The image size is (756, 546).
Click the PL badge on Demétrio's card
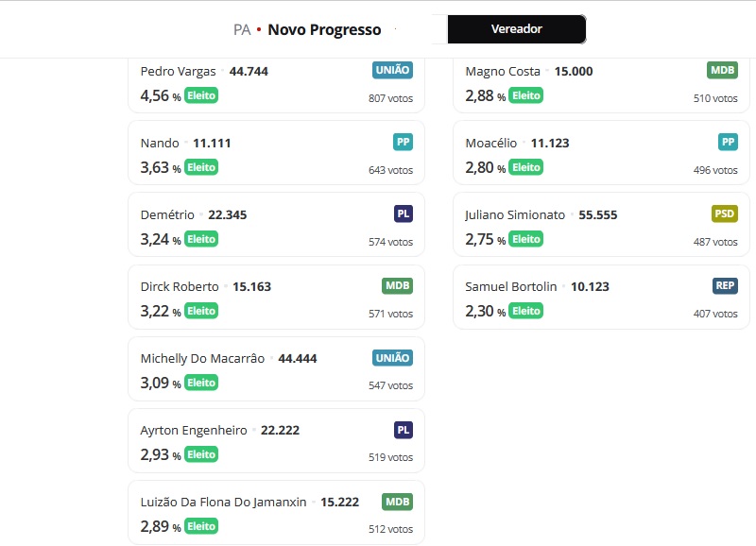404,214
